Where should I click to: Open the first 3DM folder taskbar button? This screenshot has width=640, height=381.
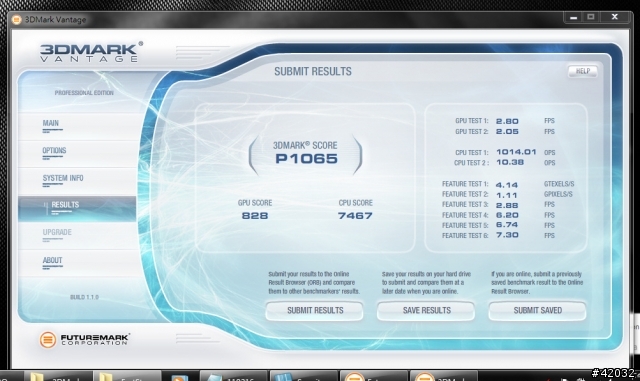pyautogui.click(x=57, y=376)
